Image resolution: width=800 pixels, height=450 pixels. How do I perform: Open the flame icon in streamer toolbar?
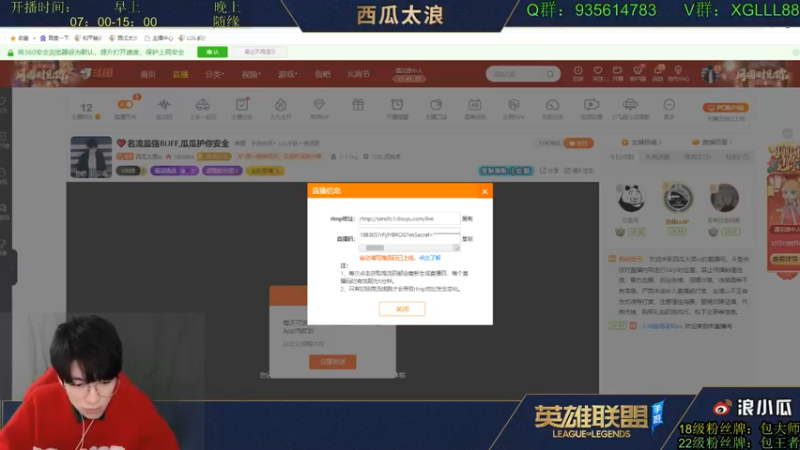tap(280, 105)
